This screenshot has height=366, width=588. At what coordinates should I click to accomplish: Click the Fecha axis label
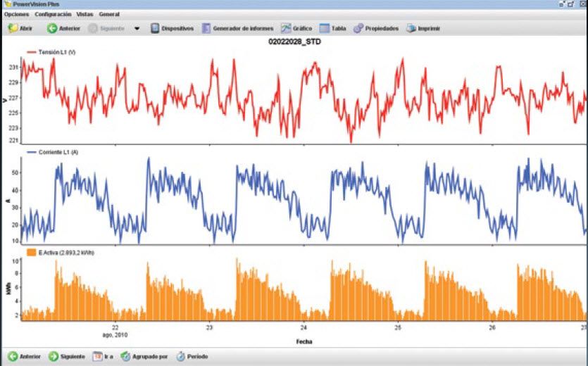pos(304,341)
